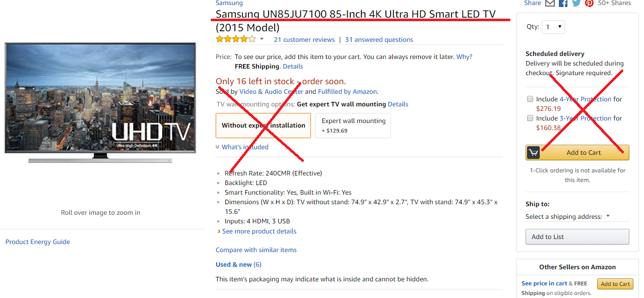Check the 4-Year Protection checkbox
644x298 pixels.
(x=530, y=99)
